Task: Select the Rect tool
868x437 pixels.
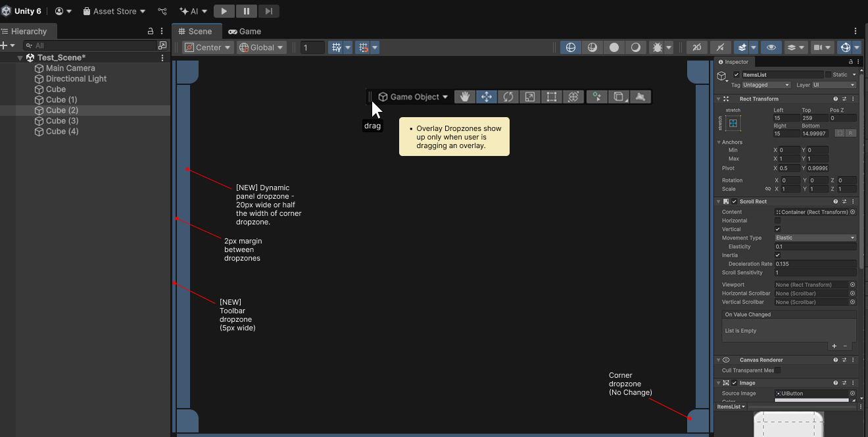Action: (x=552, y=97)
